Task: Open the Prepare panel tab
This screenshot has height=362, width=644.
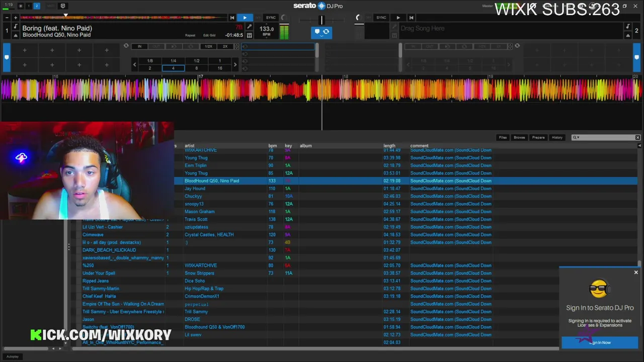Action: pos(538,137)
